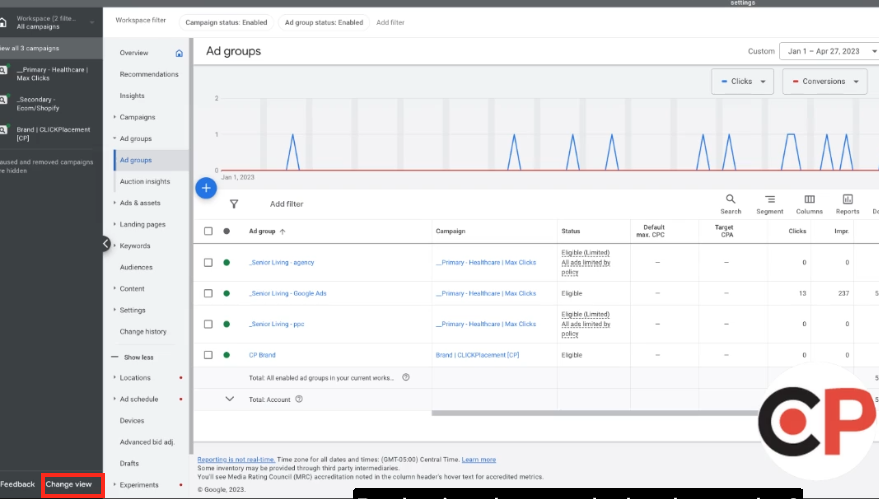Check the CP Brand row checkbox
This screenshot has height=499, width=879.
click(x=208, y=355)
